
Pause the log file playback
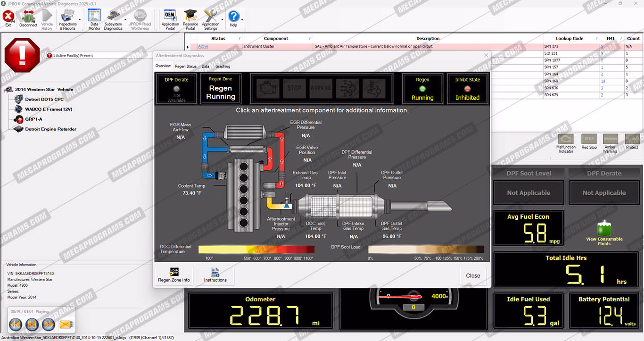(x=32, y=324)
